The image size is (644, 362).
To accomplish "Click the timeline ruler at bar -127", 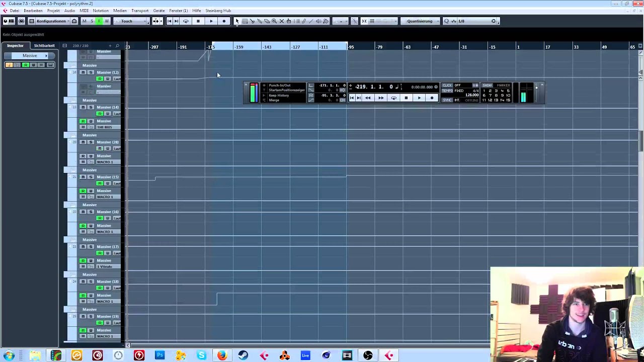I will [296, 47].
